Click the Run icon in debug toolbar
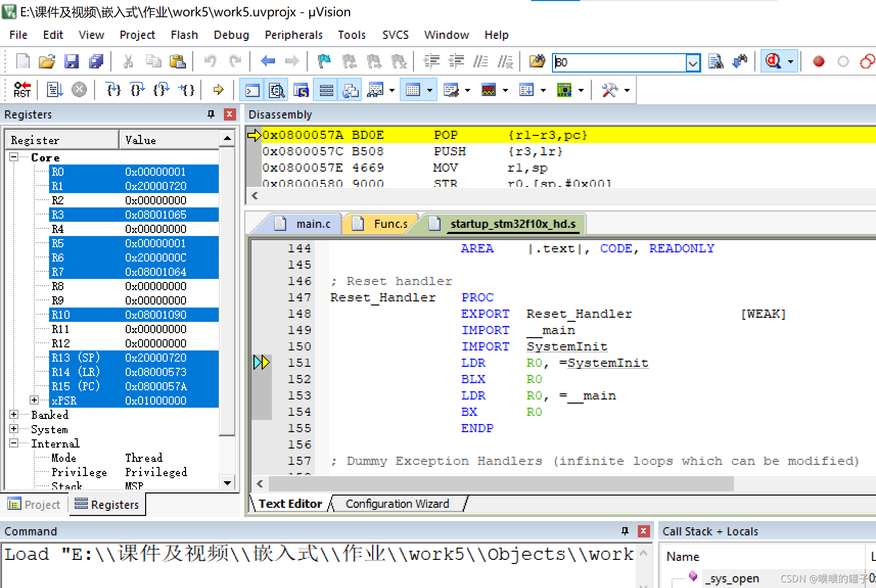The height and width of the screenshot is (588, 876). click(55, 90)
